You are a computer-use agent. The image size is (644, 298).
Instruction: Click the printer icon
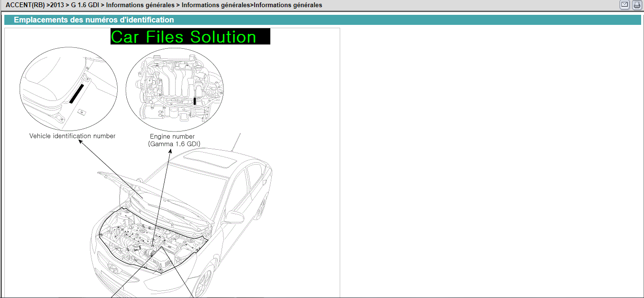tap(637, 5)
